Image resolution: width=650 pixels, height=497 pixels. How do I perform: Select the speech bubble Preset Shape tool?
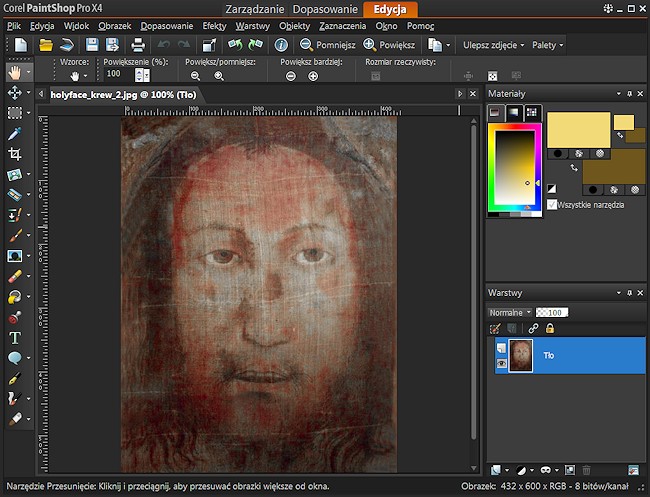click(x=15, y=358)
